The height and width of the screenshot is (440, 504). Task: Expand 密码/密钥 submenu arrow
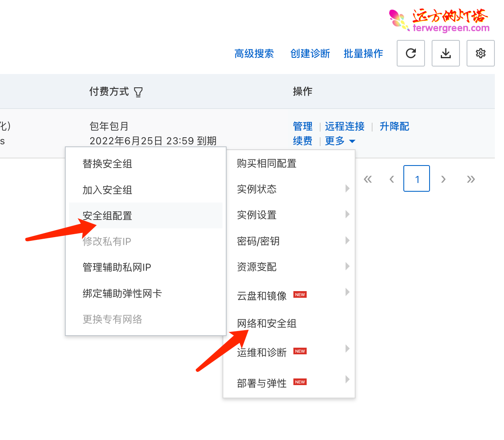347,241
